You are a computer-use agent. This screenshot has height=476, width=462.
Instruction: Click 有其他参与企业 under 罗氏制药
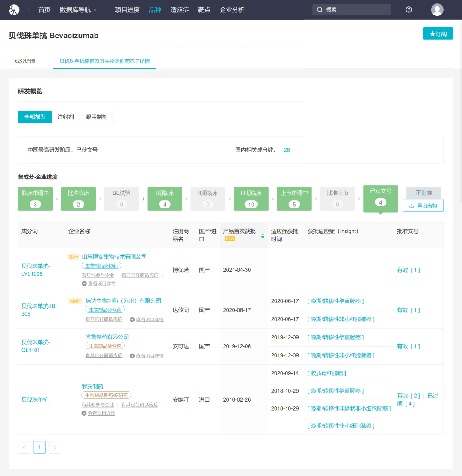(x=98, y=405)
